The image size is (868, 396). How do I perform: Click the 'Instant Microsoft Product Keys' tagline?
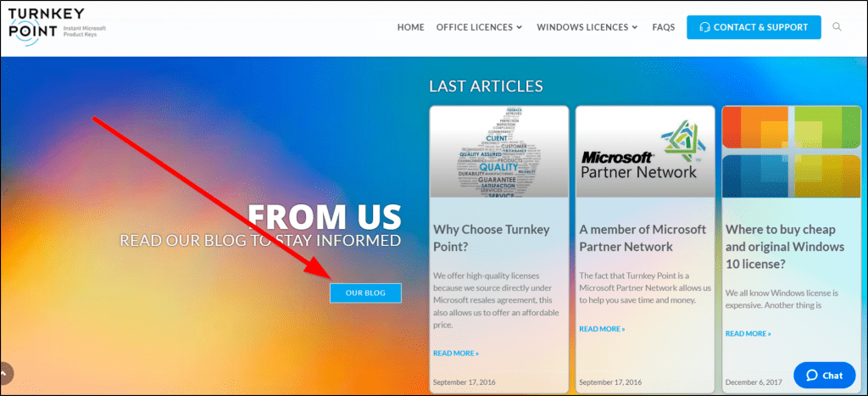pos(84,31)
